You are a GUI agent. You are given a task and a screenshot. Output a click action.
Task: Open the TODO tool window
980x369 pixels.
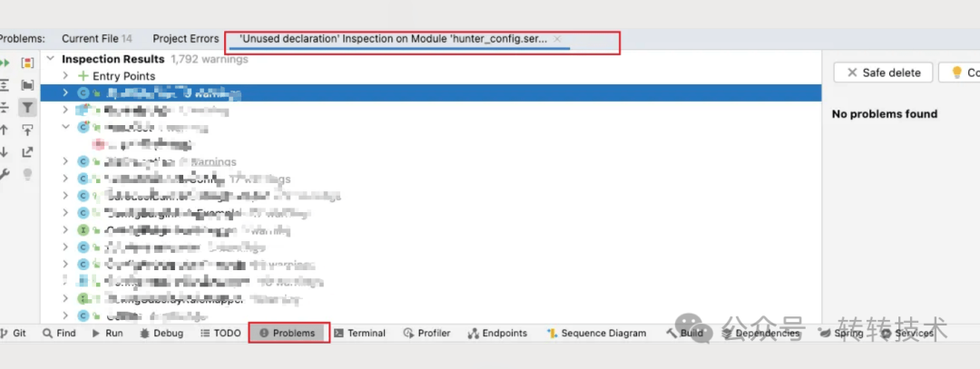coord(220,333)
